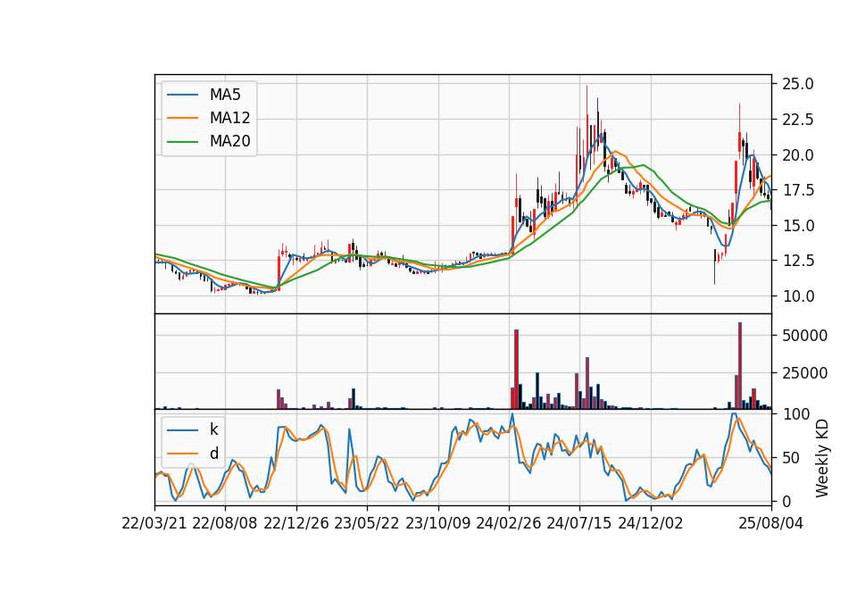Click the 20.0 price axis label
Image resolution: width=857 pixels, height=616 pixels.
point(798,155)
